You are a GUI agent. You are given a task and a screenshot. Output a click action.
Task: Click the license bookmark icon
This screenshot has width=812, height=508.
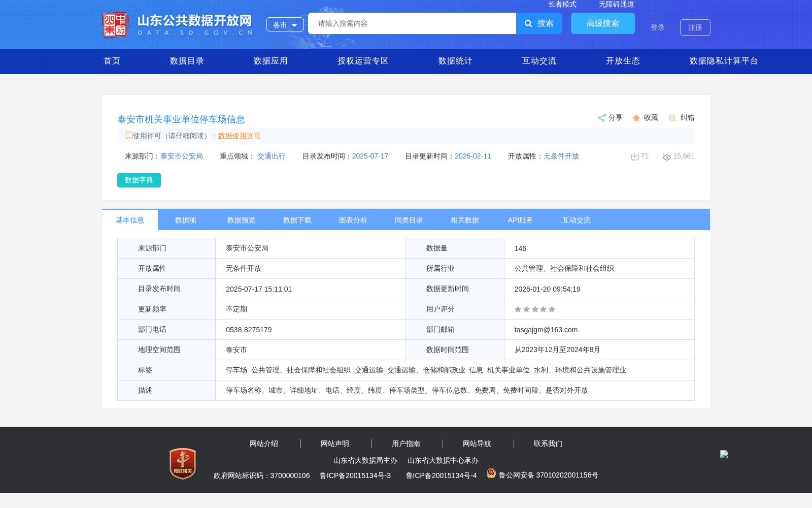(129, 135)
